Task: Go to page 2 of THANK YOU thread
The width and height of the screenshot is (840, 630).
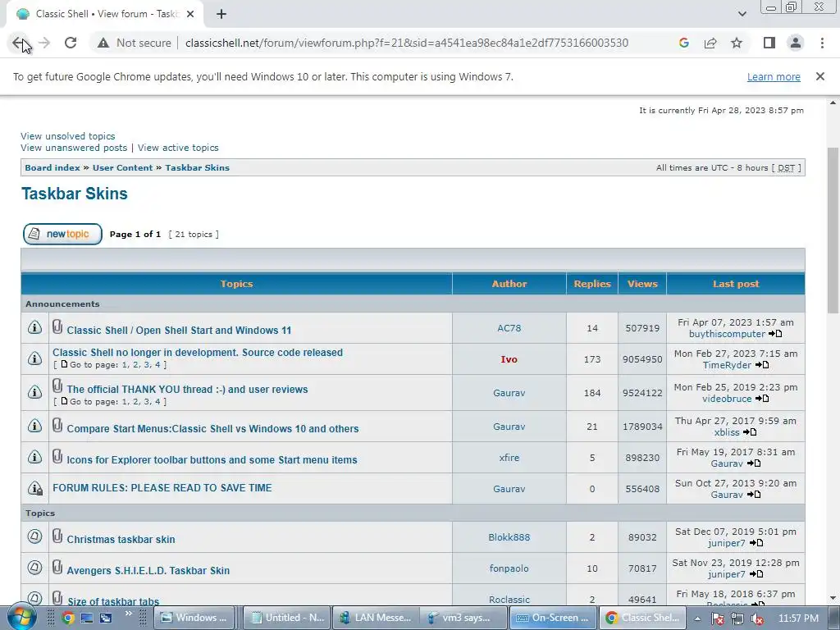Action: tap(135, 402)
